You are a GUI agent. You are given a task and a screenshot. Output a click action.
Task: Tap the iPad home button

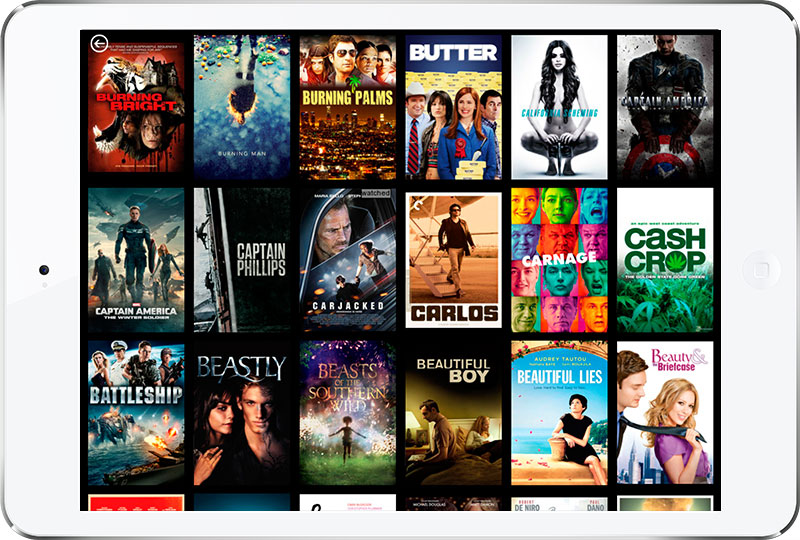761,270
